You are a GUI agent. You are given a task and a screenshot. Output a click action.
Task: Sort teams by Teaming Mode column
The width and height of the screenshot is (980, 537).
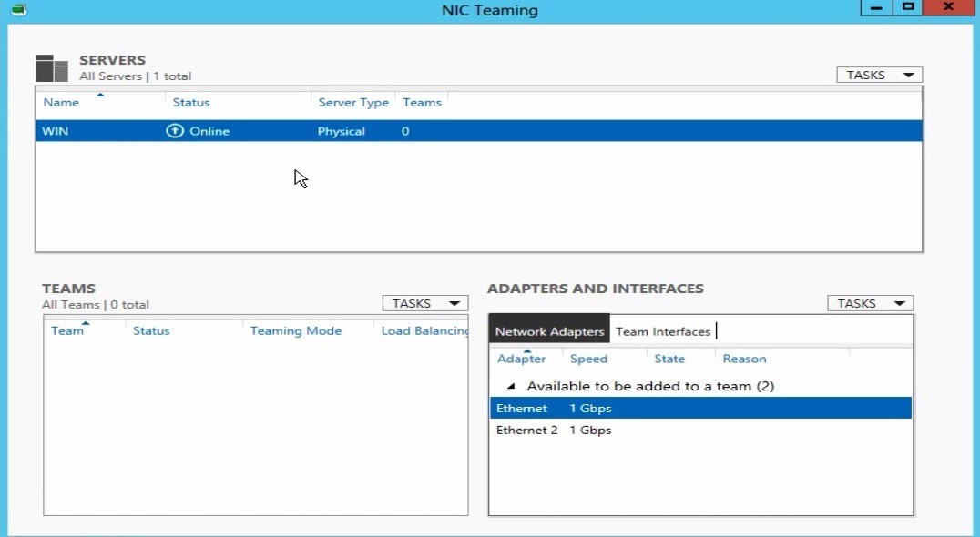296,331
